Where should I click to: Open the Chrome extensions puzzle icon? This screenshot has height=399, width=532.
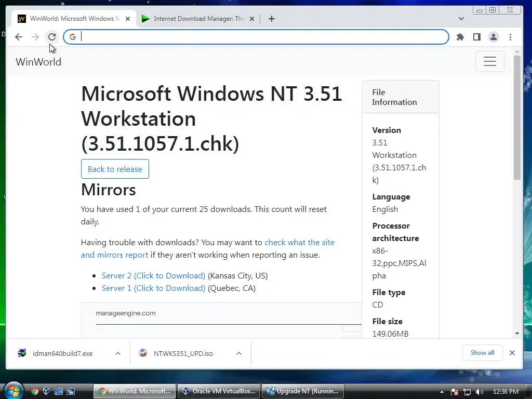coord(460,37)
